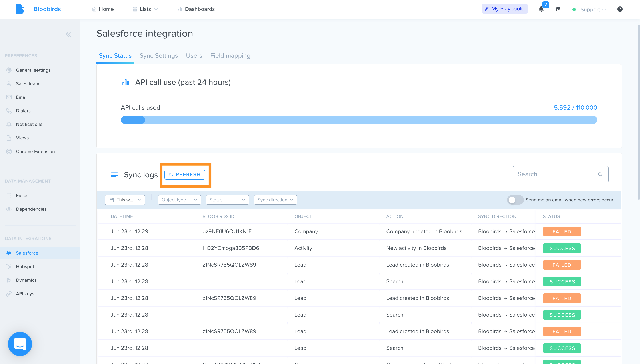
Task: Collapse the sidebar with double-chevron icon
Action: (x=68, y=34)
